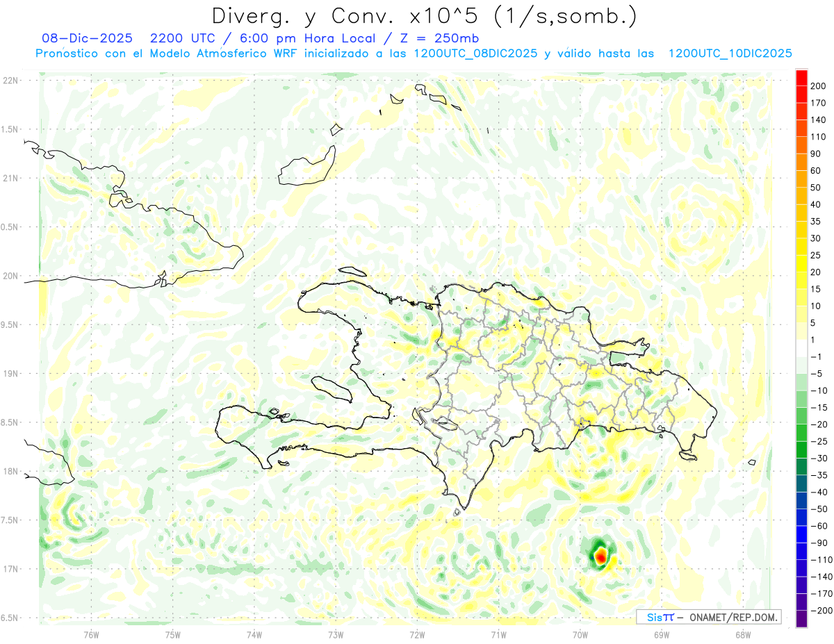
Task: Click the white colorbar segment between 1 and -1
Action: [801, 349]
